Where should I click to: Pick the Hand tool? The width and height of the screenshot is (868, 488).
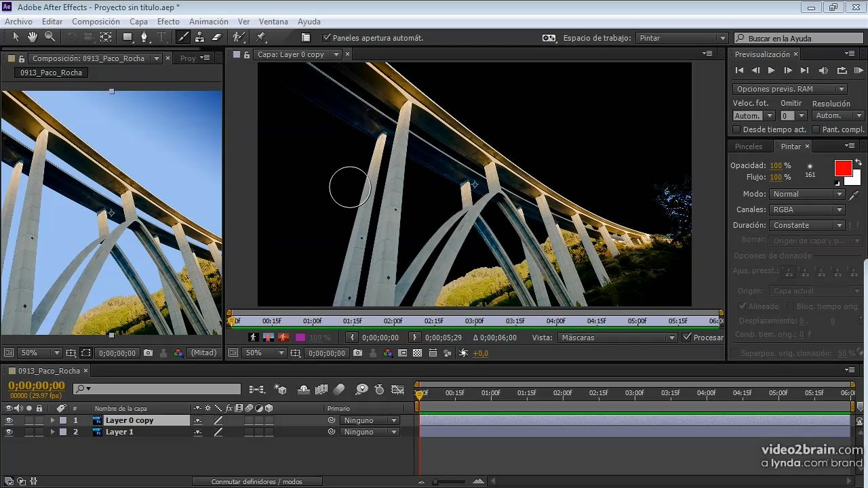click(x=33, y=37)
